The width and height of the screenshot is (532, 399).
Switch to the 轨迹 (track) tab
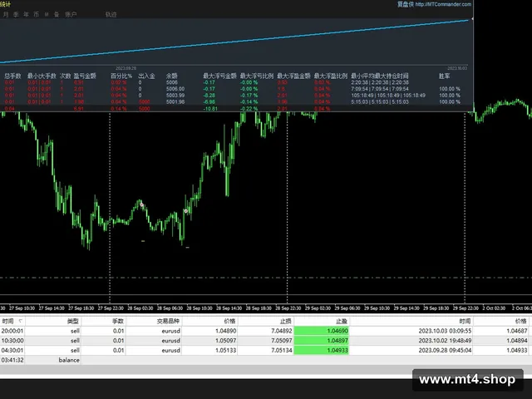pos(111,15)
